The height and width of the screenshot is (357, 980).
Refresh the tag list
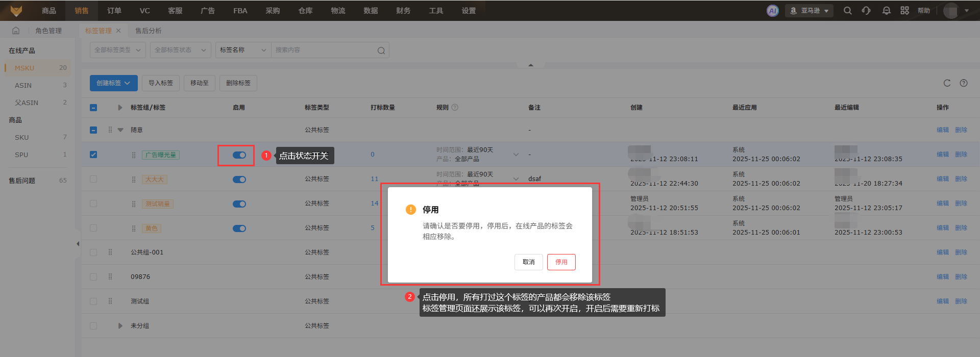tap(947, 83)
